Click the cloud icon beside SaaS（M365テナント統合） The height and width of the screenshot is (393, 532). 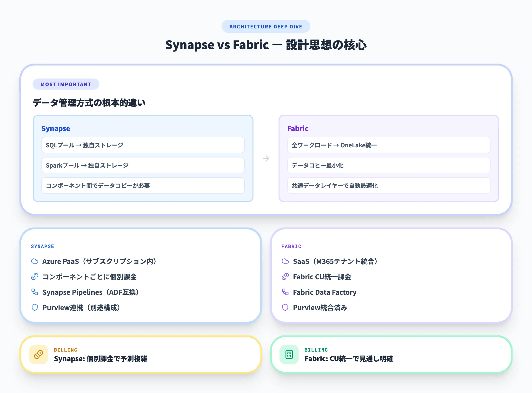coord(285,261)
